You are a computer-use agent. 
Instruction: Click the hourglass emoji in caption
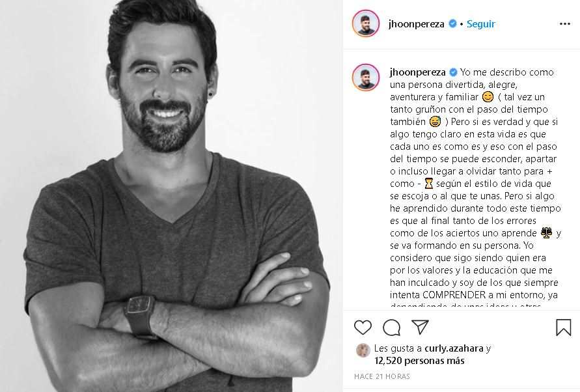[428, 183]
